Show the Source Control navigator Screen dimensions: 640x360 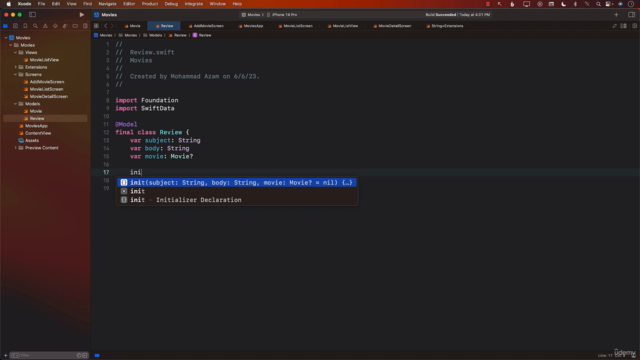(x=16, y=26)
